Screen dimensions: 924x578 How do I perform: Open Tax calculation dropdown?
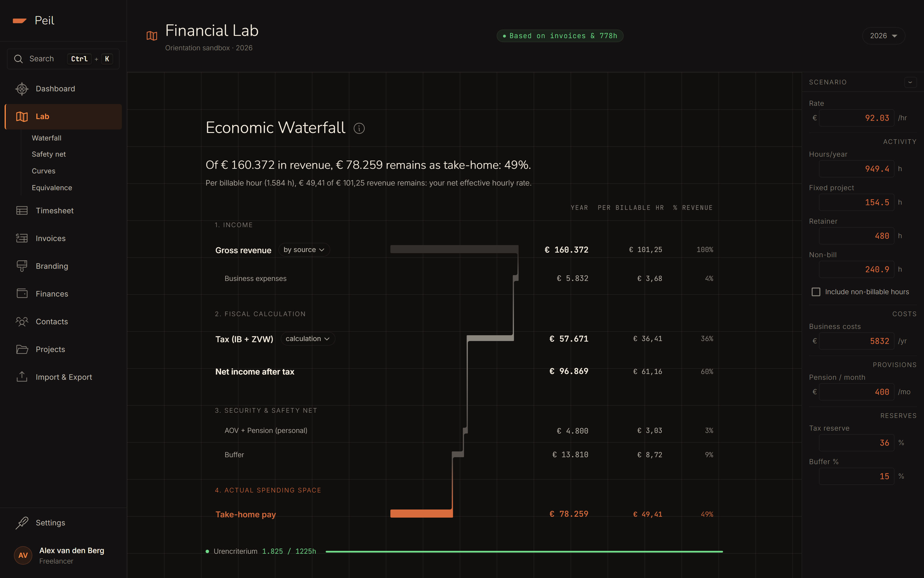pos(308,339)
